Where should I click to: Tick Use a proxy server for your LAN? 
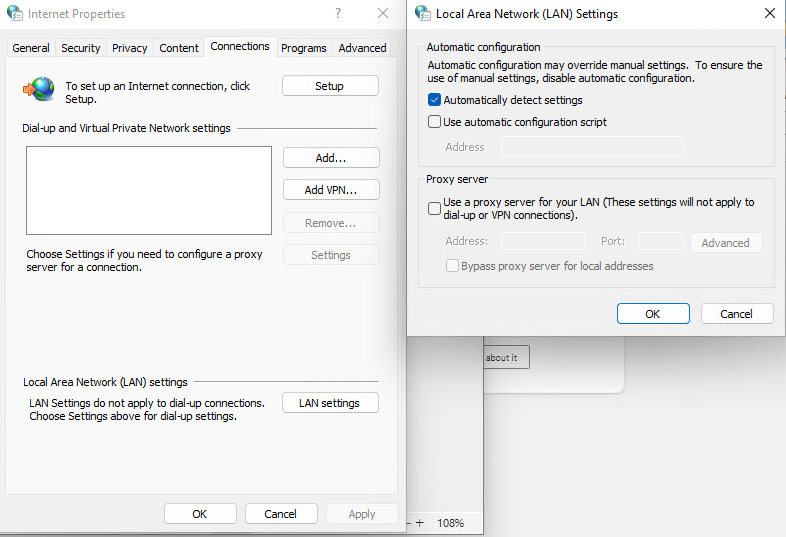(434, 208)
